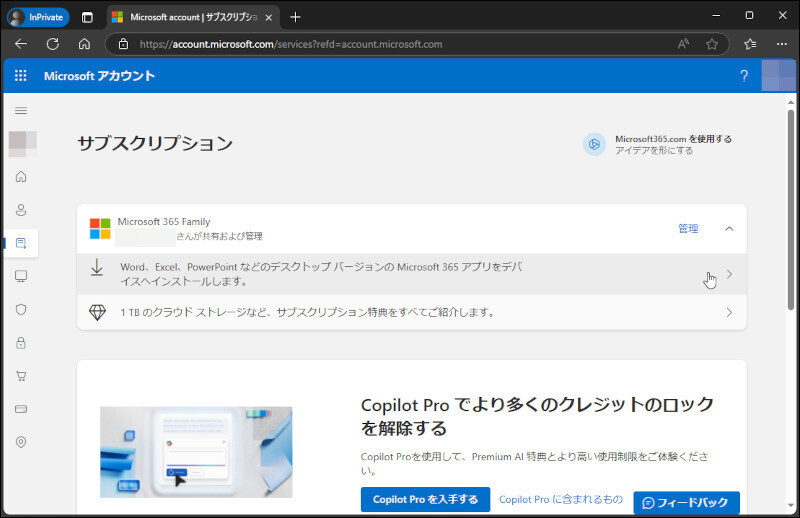Open the 1 TB cloud storage benefits row
The image size is (800, 518).
click(412, 312)
